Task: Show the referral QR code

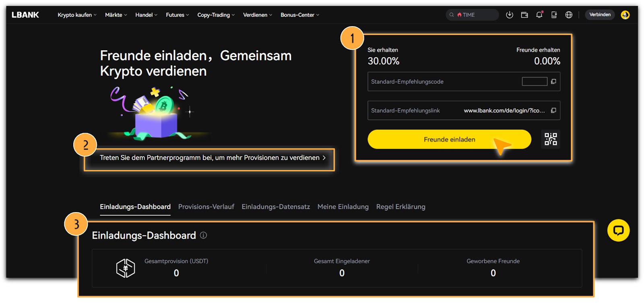Action: click(551, 139)
